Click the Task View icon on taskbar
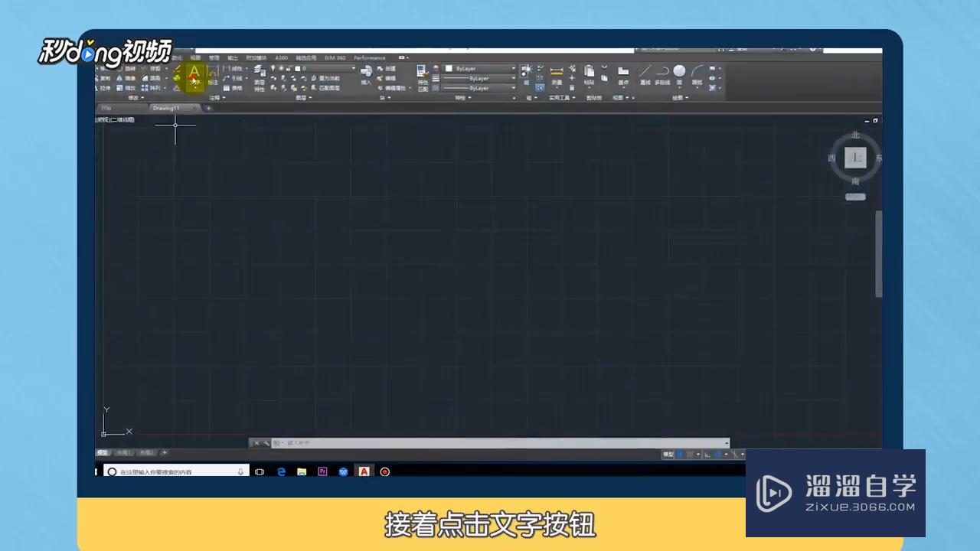 (x=260, y=472)
